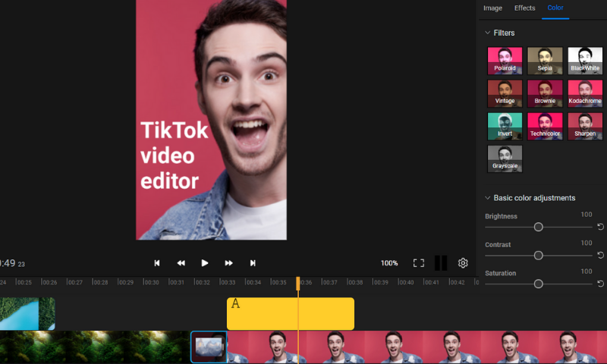The width and height of the screenshot is (607, 364).
Task: Play the video preview
Action: [x=205, y=263]
